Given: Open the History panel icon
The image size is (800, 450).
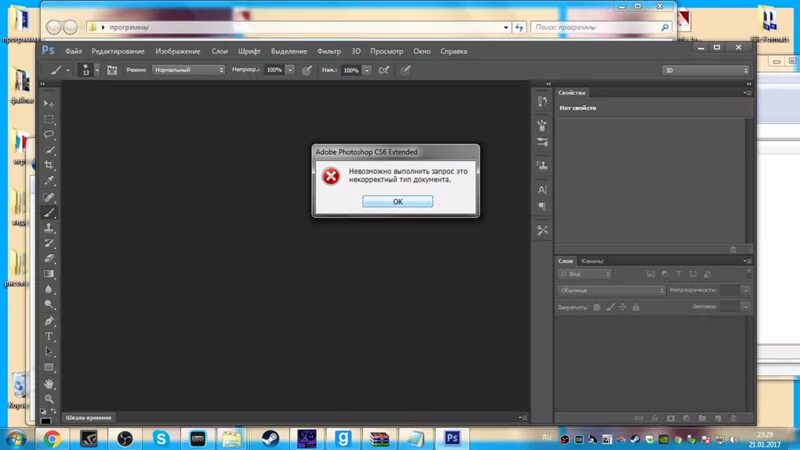Looking at the screenshot, I should 542,102.
